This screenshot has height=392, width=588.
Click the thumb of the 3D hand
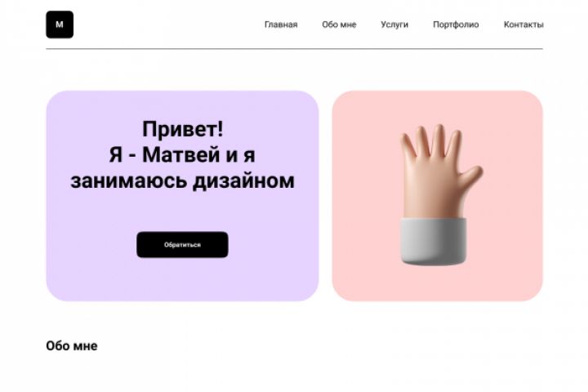470,177
